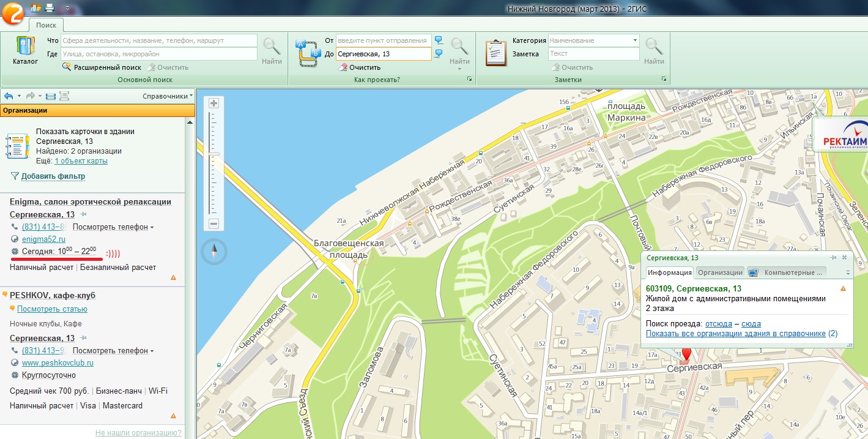Click Сергиевская, 13 address under Enigma
868x439 pixels.
point(42,214)
